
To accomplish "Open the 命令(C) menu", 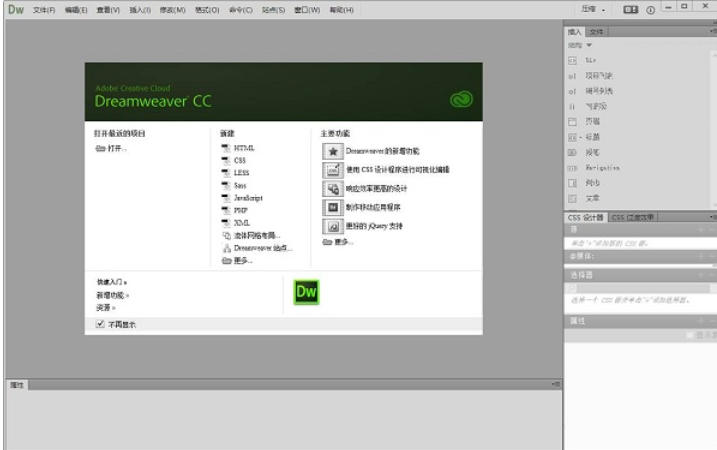I will tap(241, 10).
